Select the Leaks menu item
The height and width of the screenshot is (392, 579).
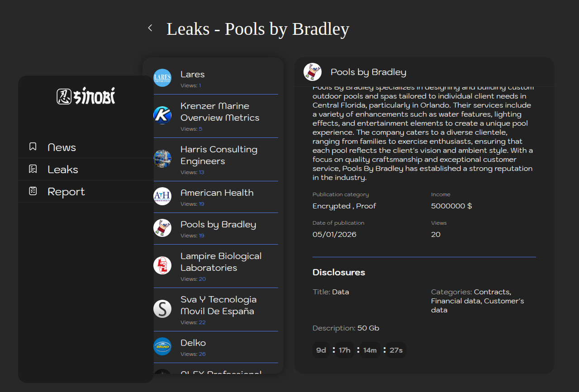tap(63, 170)
